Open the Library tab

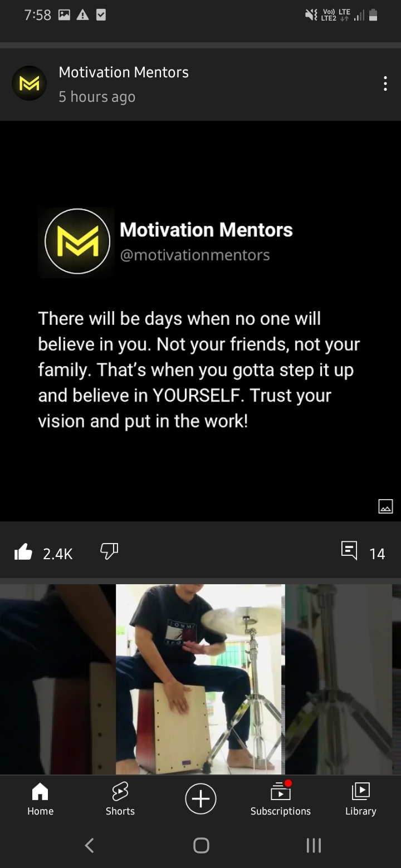coord(361,799)
